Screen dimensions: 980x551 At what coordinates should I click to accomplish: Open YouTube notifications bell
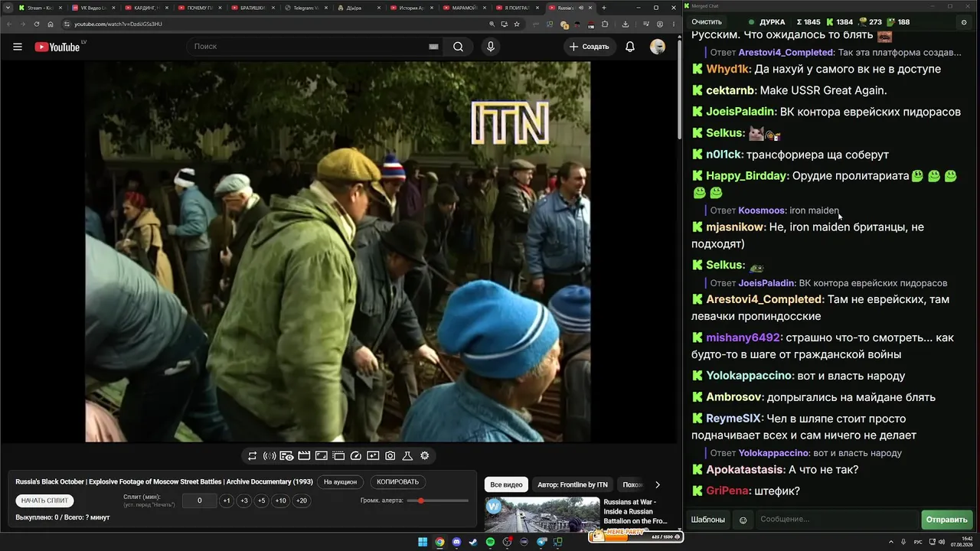(630, 47)
